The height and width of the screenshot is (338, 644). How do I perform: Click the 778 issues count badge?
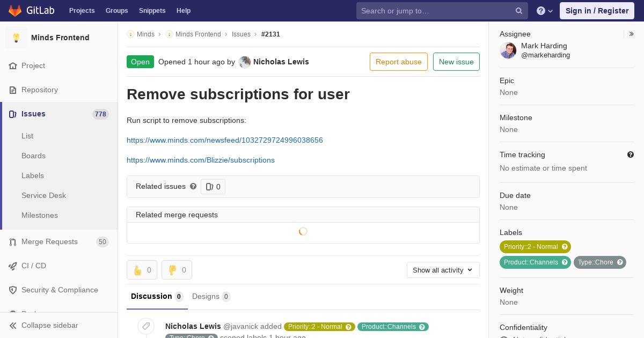[100, 114]
